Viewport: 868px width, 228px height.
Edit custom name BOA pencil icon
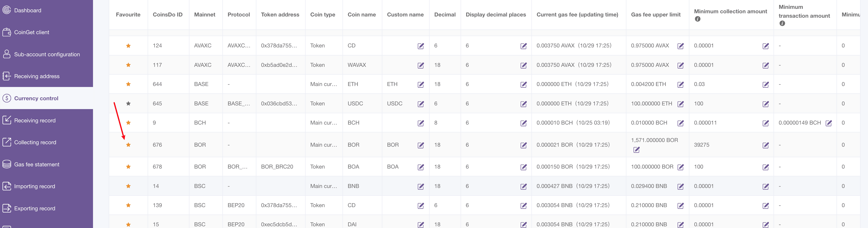pos(420,167)
